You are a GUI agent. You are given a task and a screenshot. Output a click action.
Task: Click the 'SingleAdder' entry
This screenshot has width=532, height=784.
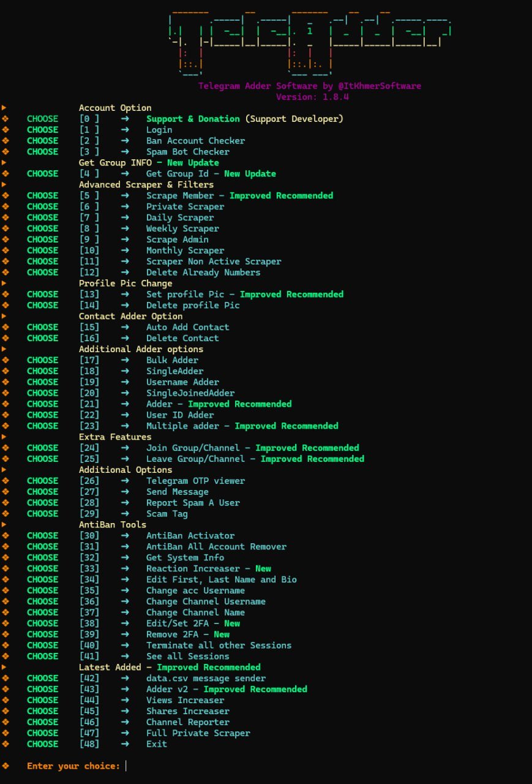tap(175, 372)
